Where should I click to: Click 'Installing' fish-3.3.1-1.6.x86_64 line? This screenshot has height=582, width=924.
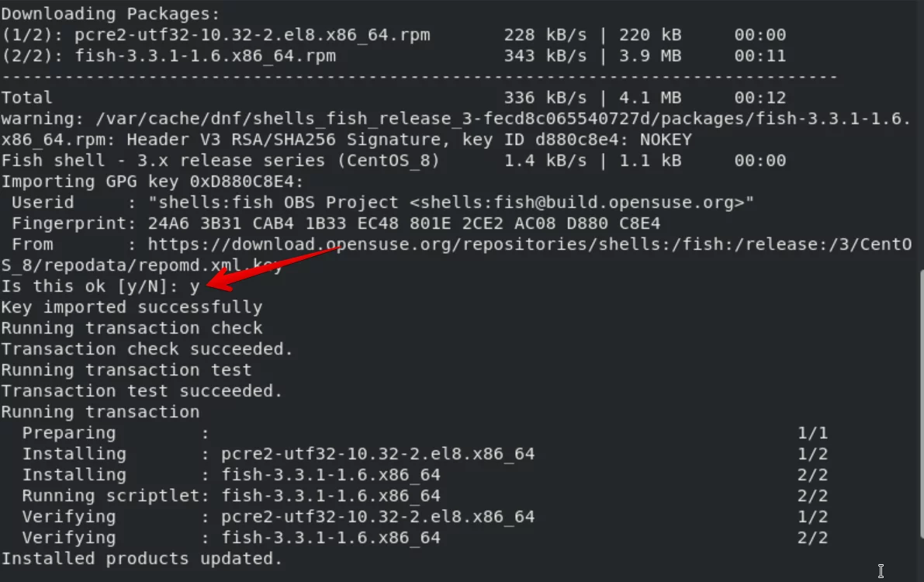424,475
